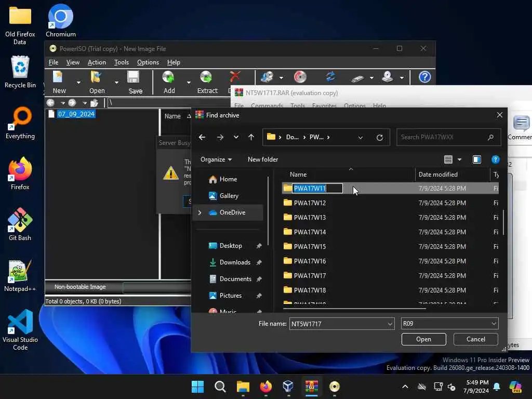Open the R09 file type dropdown
Screen dimensions: 532x399
coord(494,324)
